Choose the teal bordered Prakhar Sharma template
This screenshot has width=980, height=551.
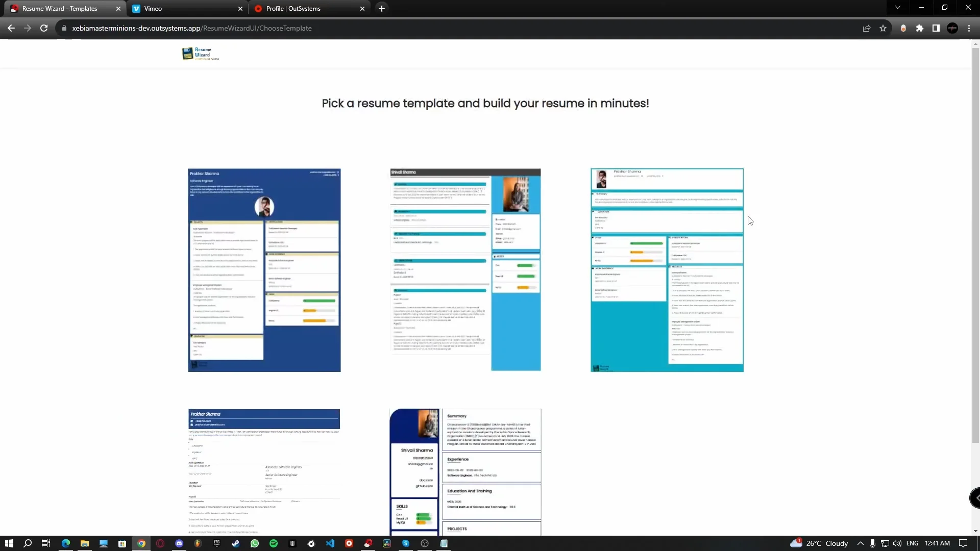coord(667,270)
